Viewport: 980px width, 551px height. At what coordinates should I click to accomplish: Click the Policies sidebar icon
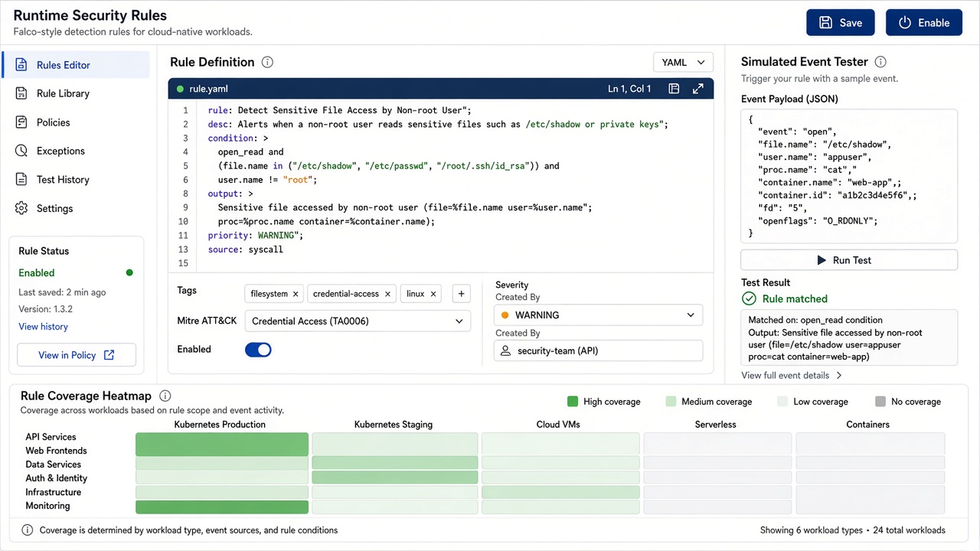point(22,122)
